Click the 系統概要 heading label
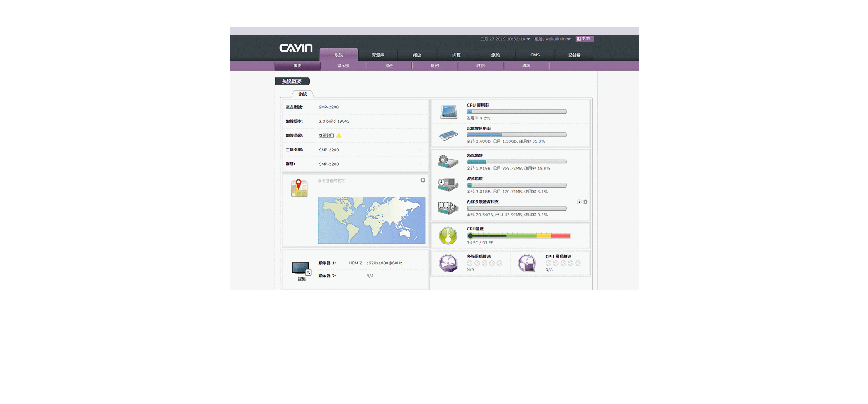This screenshot has width=868, height=404. pyautogui.click(x=292, y=81)
